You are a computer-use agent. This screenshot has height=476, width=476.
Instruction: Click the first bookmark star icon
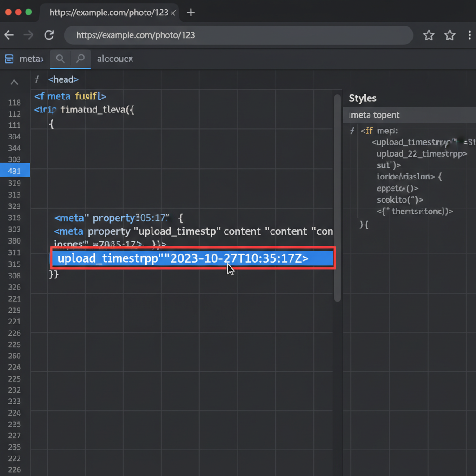point(429,35)
